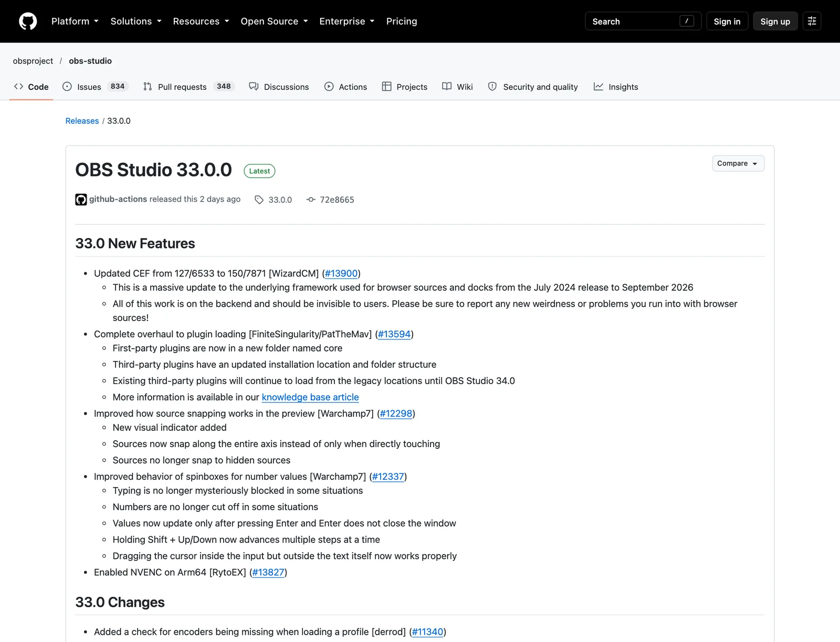The height and width of the screenshot is (642, 840).
Task: Expand the Resources menu
Action: [x=201, y=21]
